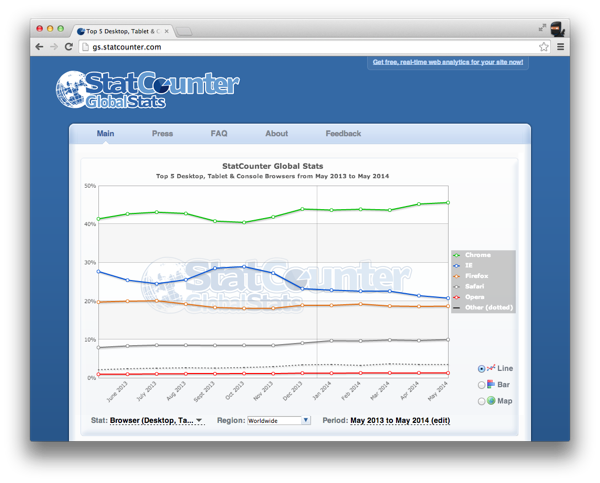Select the Line chart radio button

pyautogui.click(x=481, y=369)
